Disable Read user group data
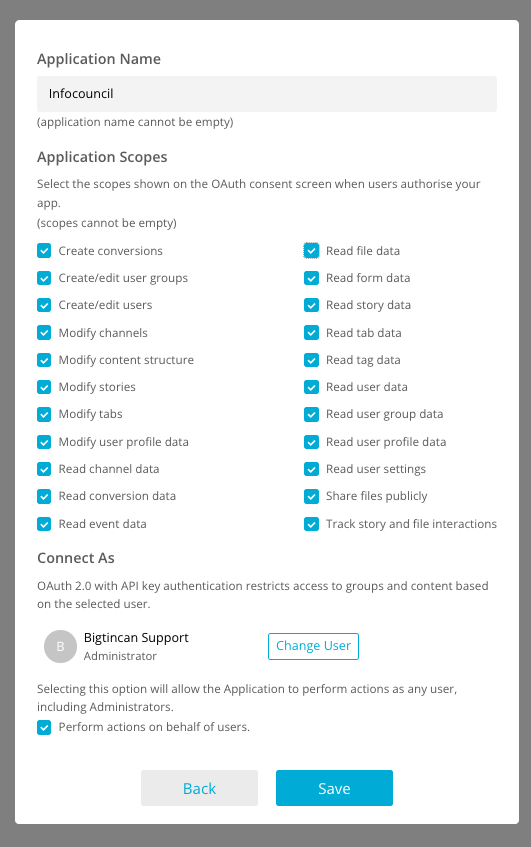The width and height of the screenshot is (531, 847). pos(311,414)
